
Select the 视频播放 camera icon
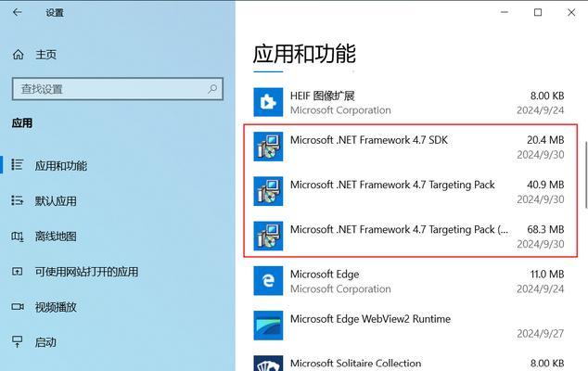(18, 307)
